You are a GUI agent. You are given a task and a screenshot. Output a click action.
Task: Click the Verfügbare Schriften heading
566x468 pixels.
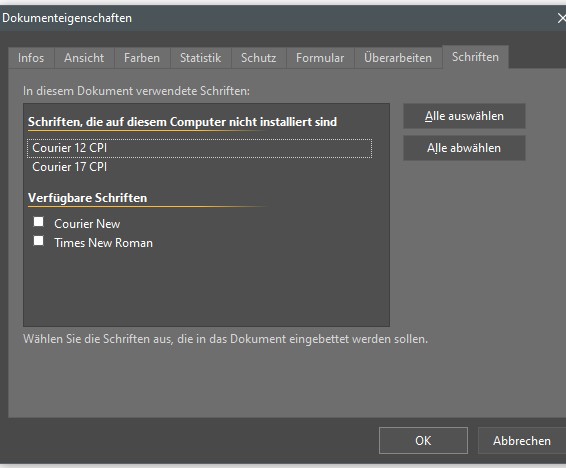coord(88,198)
